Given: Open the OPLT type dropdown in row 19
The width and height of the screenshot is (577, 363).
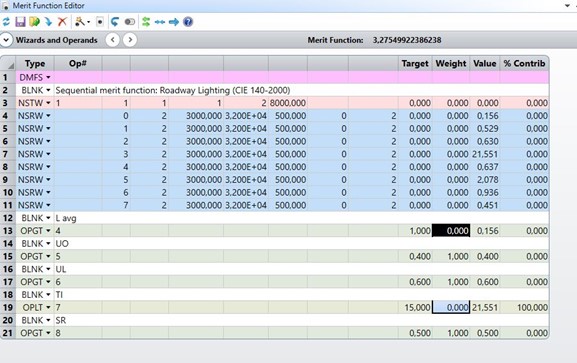Looking at the screenshot, I should [48, 307].
